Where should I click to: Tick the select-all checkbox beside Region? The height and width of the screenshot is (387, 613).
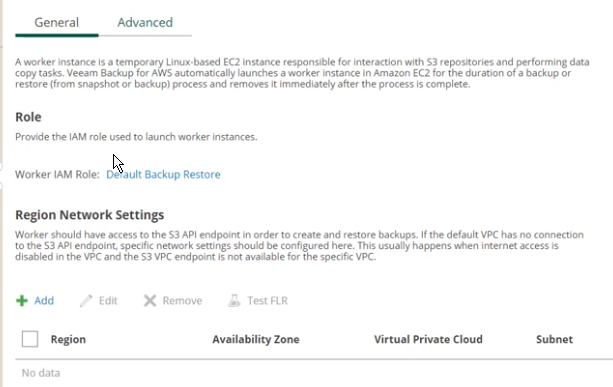click(30, 339)
